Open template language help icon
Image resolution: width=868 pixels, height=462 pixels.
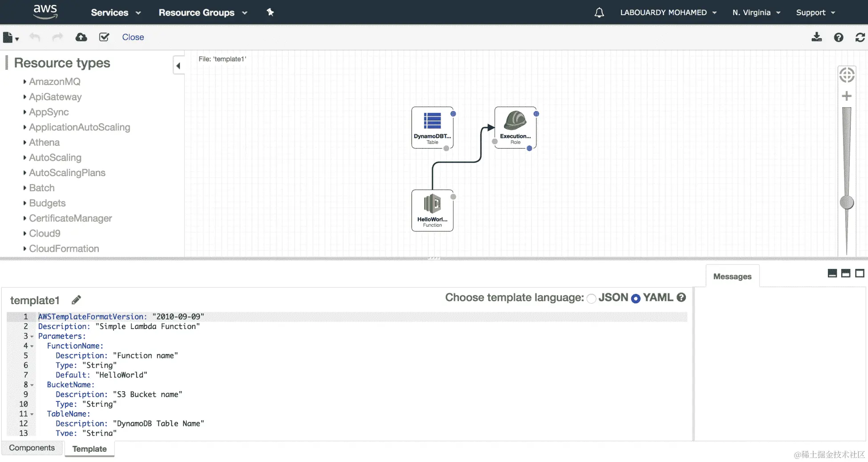point(681,297)
